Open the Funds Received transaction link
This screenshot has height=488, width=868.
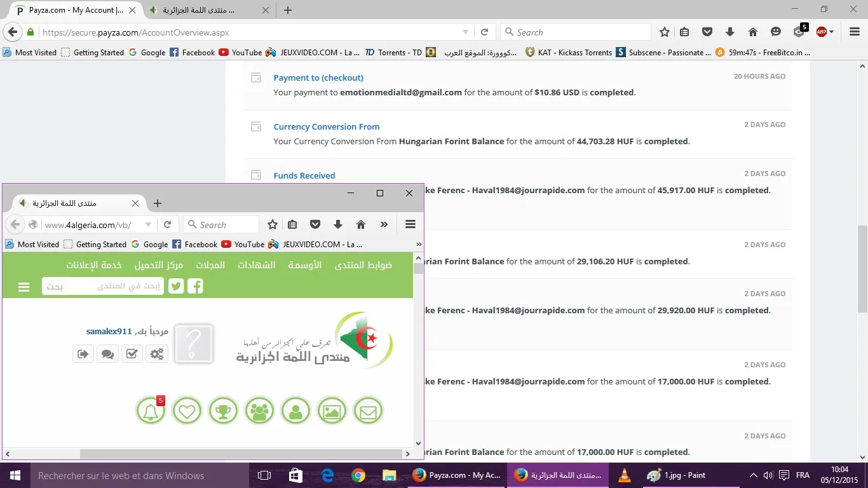[x=304, y=175]
